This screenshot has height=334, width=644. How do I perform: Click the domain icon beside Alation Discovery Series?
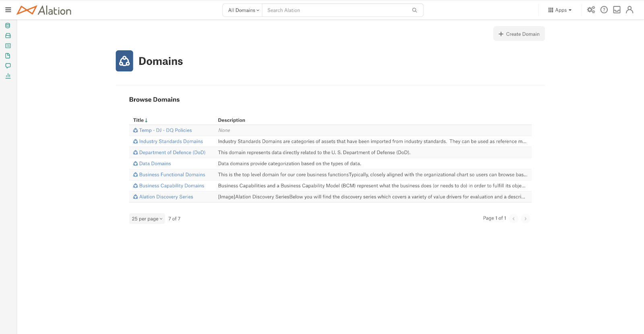136,197
